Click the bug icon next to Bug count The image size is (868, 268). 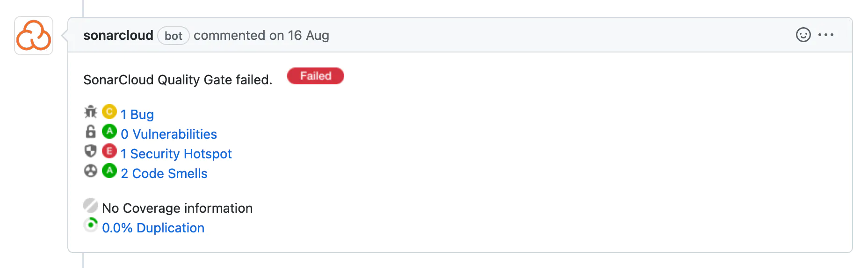(x=90, y=112)
